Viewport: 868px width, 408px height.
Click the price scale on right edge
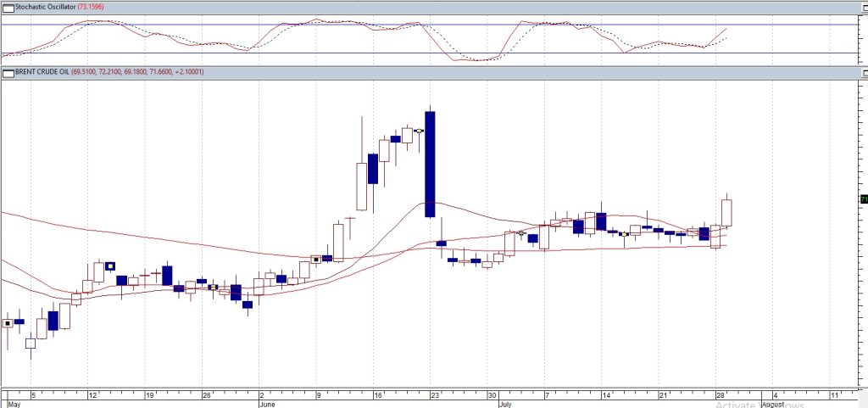pyautogui.click(x=861, y=254)
